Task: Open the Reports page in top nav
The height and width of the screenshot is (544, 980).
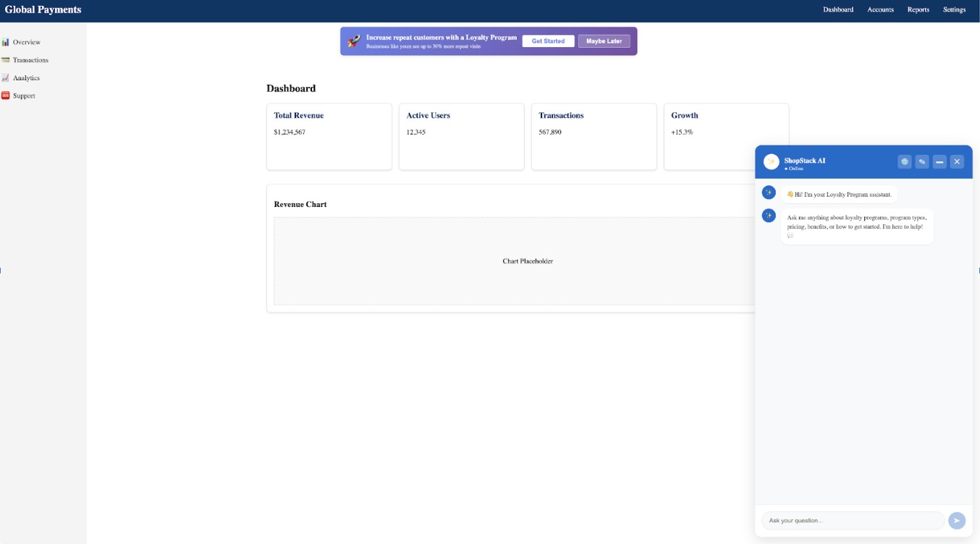Action: [x=918, y=10]
